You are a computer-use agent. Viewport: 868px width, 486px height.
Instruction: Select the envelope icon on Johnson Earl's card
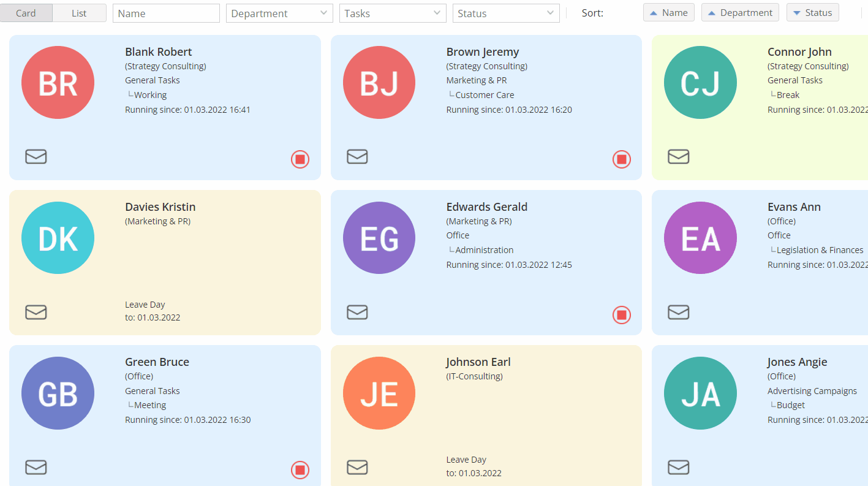pos(358,468)
